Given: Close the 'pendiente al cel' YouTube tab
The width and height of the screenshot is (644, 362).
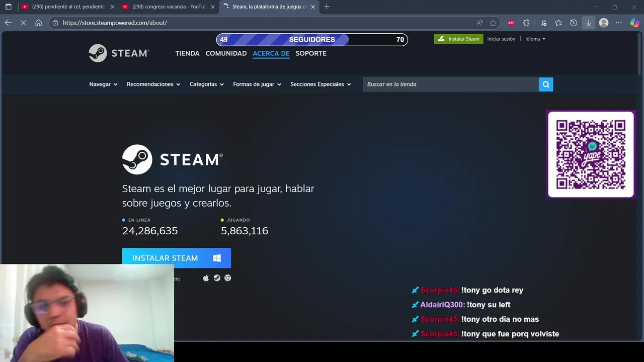Looking at the screenshot, I should click(113, 7).
